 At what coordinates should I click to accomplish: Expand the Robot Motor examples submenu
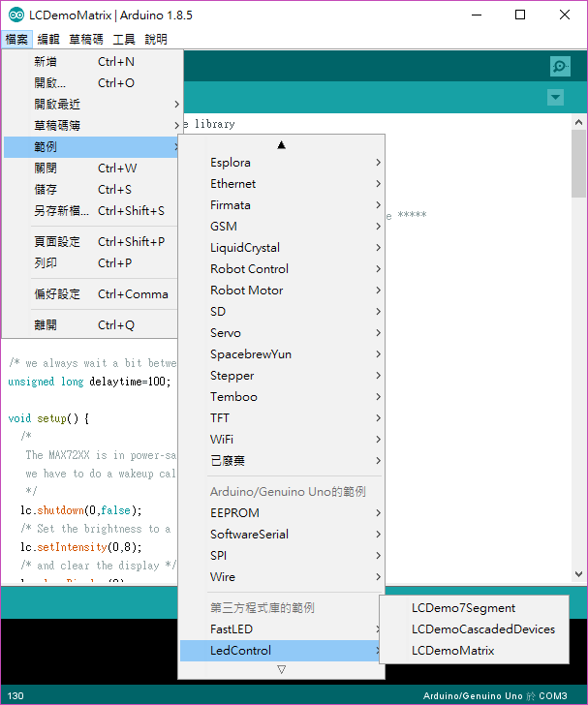click(282, 290)
